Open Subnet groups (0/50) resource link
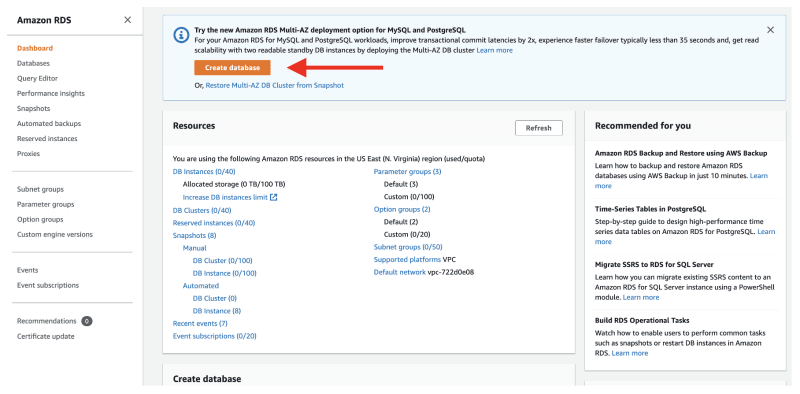The height and width of the screenshot is (394, 800). [x=408, y=247]
